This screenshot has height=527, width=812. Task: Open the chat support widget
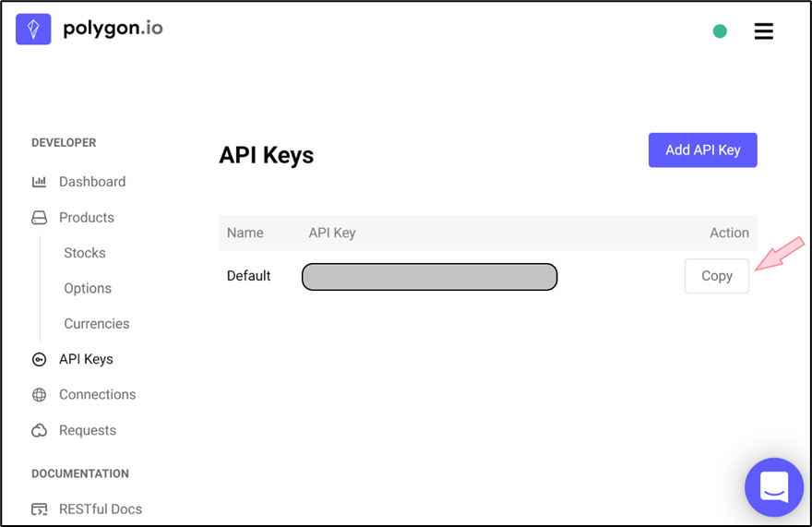[x=774, y=486]
